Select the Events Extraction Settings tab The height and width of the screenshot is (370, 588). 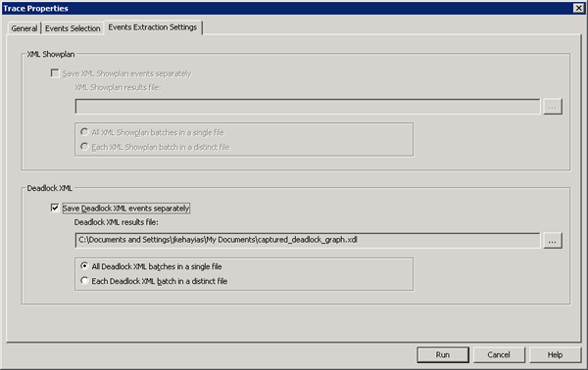[x=153, y=27]
